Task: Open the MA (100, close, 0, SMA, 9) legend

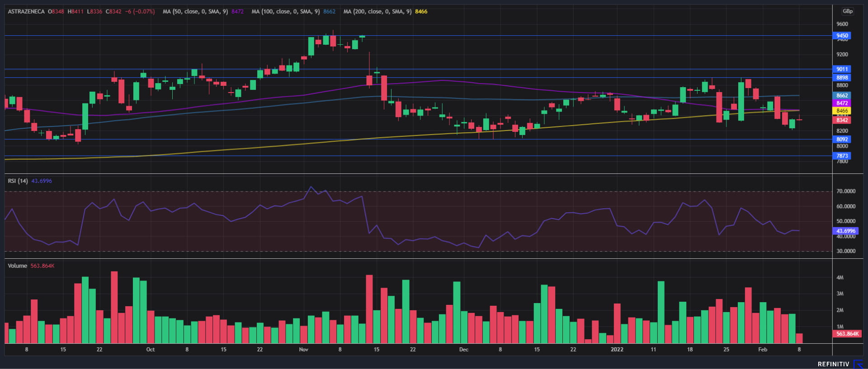Action: (x=286, y=12)
